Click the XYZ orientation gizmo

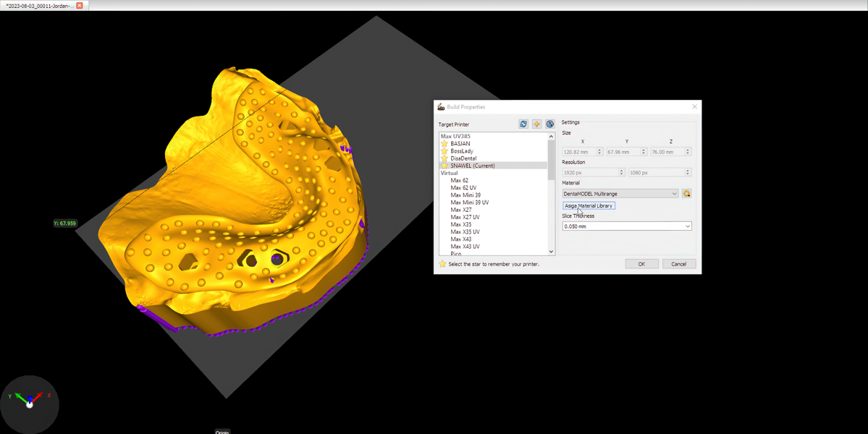30,401
